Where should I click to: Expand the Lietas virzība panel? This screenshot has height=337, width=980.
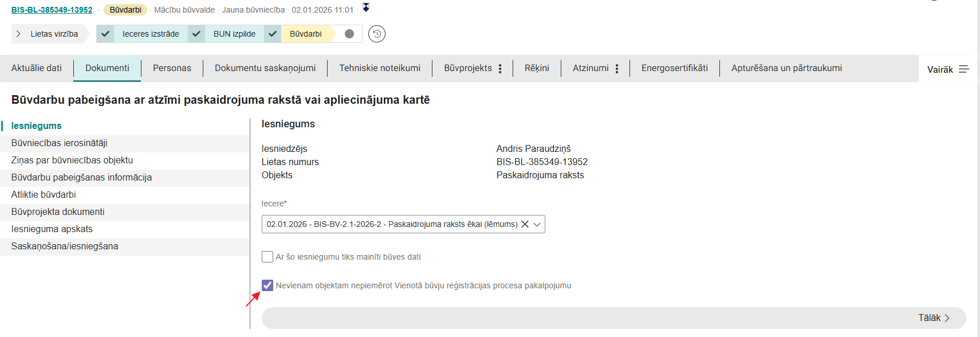tap(19, 34)
